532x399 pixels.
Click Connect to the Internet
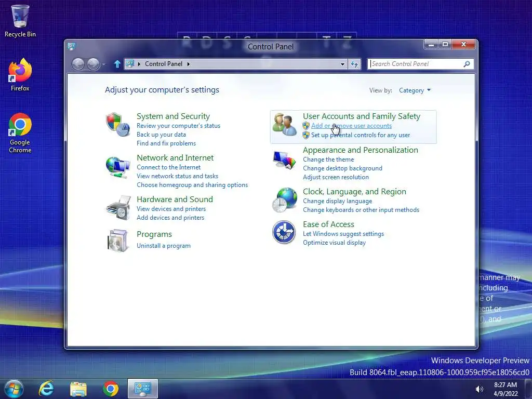click(x=168, y=167)
